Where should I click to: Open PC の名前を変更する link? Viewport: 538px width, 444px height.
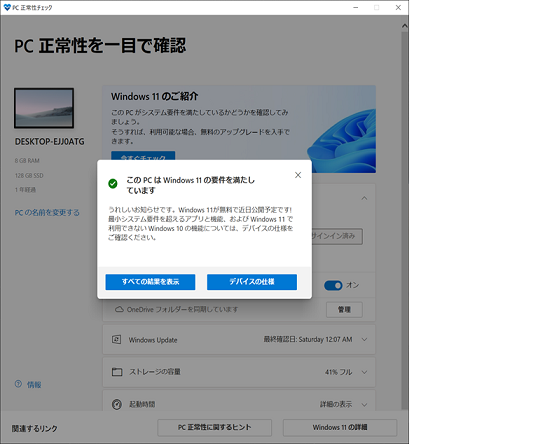pyautogui.click(x=47, y=212)
